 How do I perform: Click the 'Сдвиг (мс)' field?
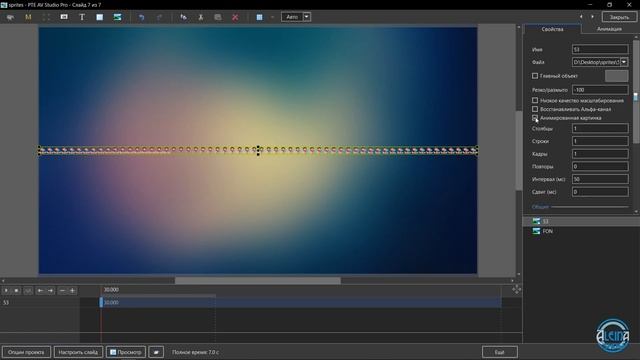coord(600,192)
